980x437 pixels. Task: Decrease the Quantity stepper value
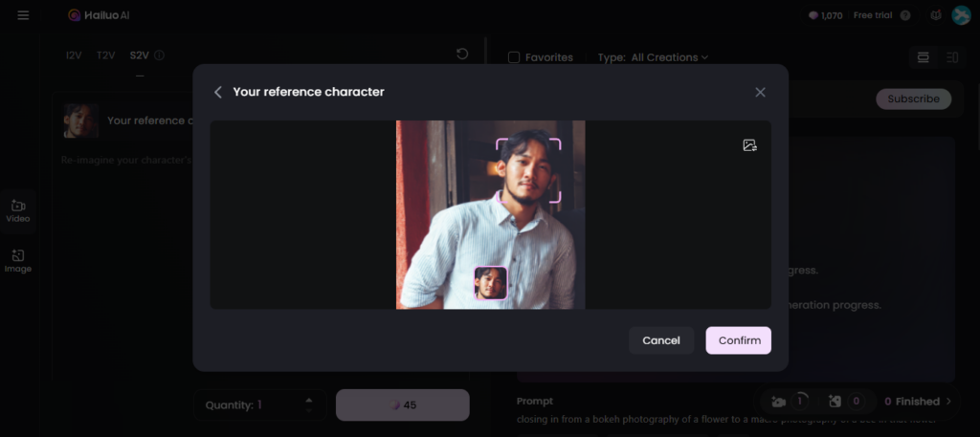(309, 411)
